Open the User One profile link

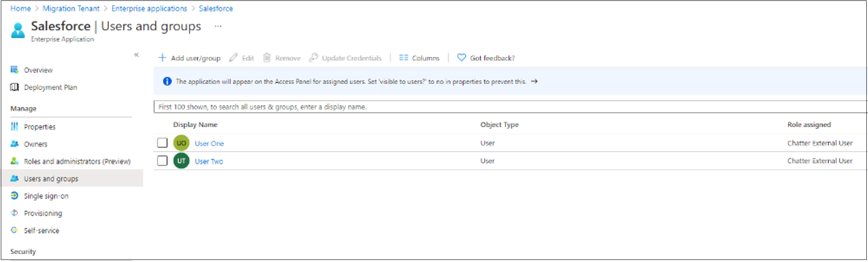click(209, 144)
